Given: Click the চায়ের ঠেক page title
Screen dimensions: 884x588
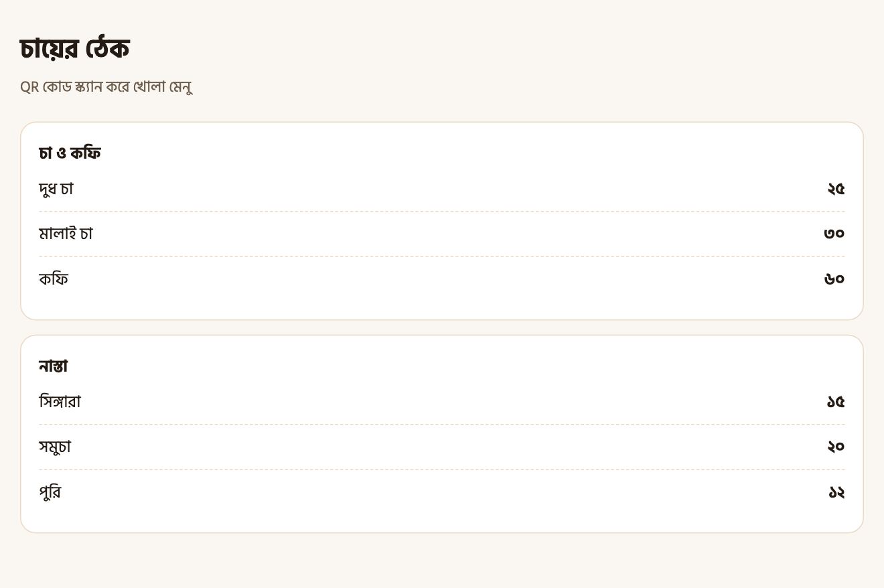Looking at the screenshot, I should [74, 49].
